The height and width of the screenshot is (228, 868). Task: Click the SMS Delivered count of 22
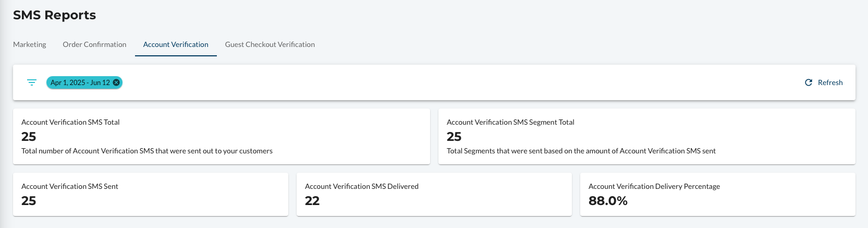[312, 201]
